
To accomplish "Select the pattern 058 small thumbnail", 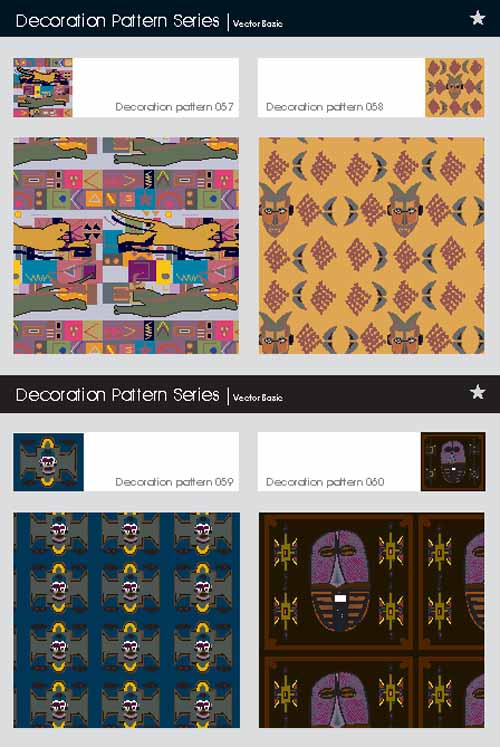I will pos(455,88).
